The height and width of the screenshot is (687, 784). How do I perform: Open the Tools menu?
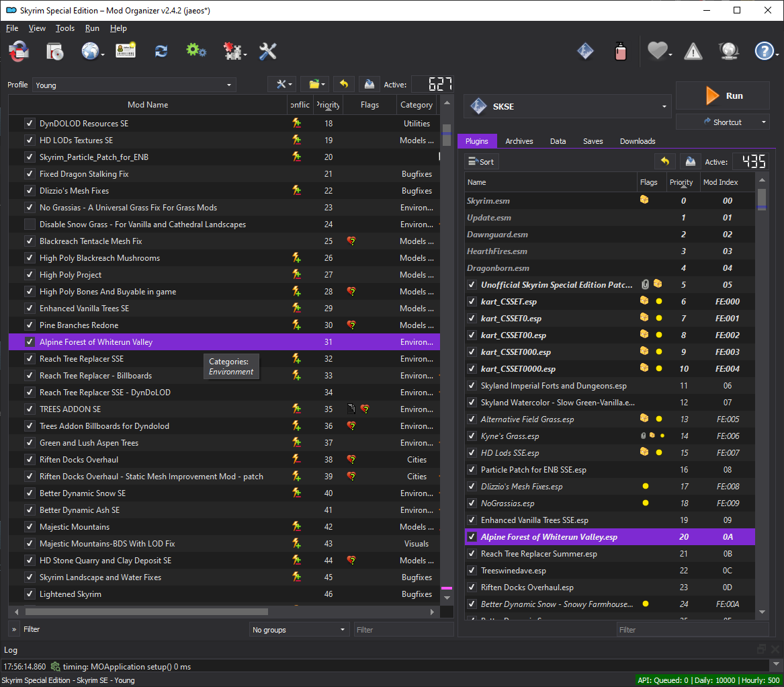65,28
